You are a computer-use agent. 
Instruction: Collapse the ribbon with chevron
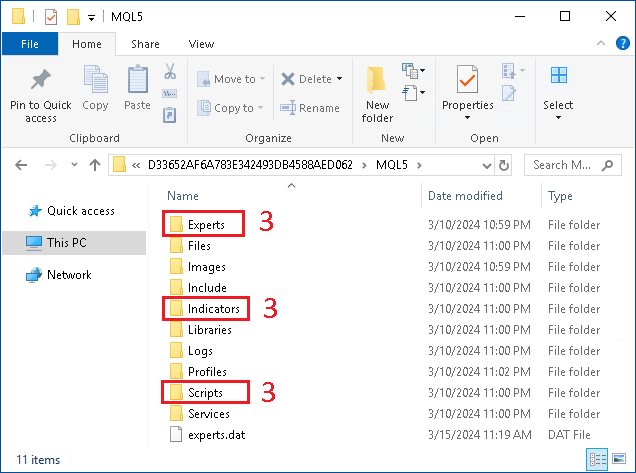point(601,43)
